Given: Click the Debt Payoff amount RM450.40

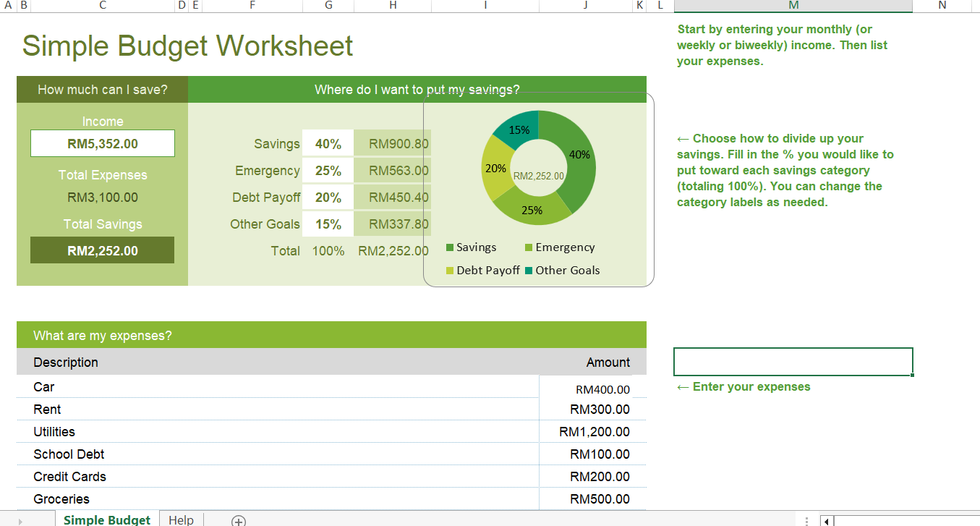Looking at the screenshot, I should pyautogui.click(x=393, y=198).
